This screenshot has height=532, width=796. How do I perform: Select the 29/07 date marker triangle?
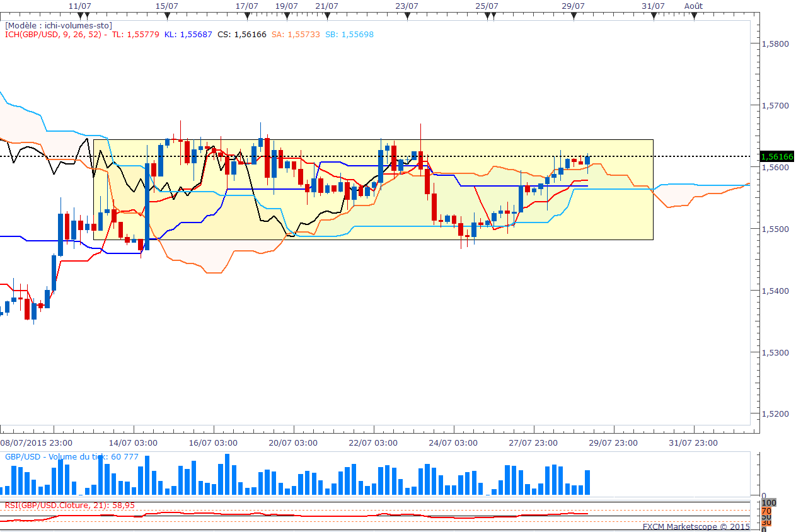574,16
